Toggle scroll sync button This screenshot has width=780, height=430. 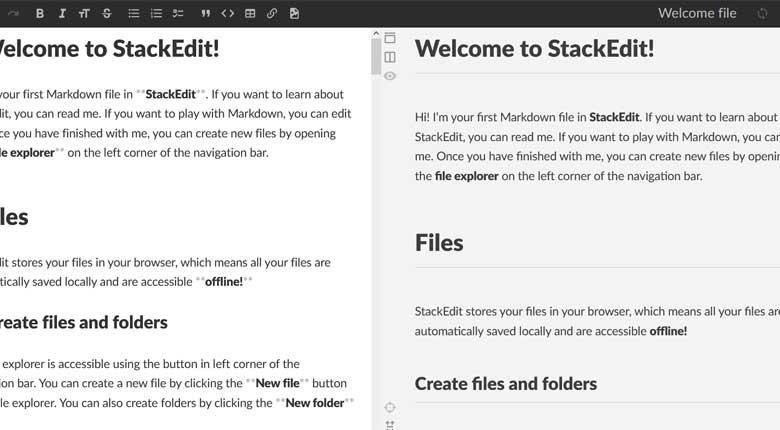390,425
